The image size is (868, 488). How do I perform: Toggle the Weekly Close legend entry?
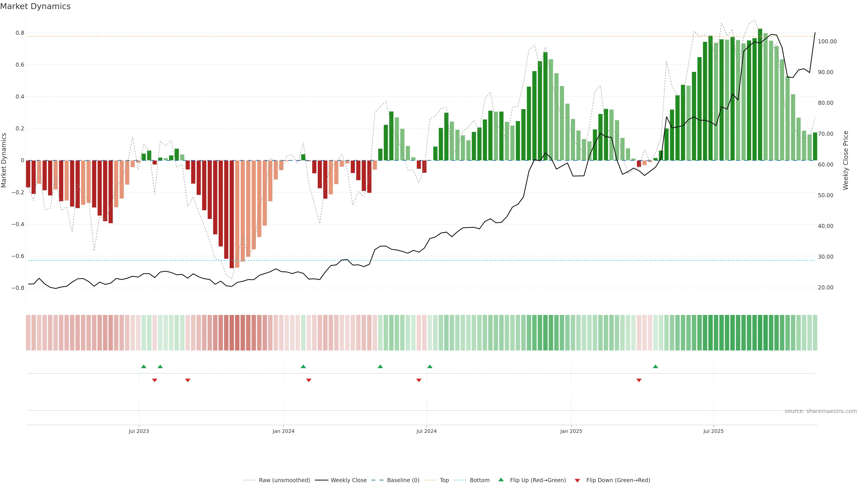pyautogui.click(x=348, y=480)
